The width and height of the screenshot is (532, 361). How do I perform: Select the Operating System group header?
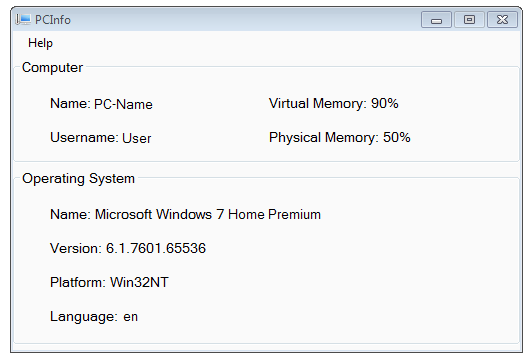click(x=78, y=179)
